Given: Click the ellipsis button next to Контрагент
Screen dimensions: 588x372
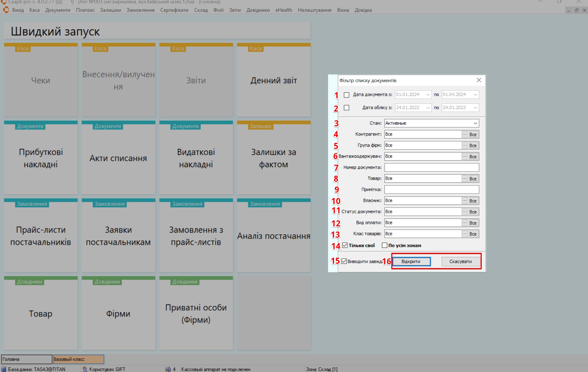Looking at the screenshot, I should pyautogui.click(x=465, y=134).
